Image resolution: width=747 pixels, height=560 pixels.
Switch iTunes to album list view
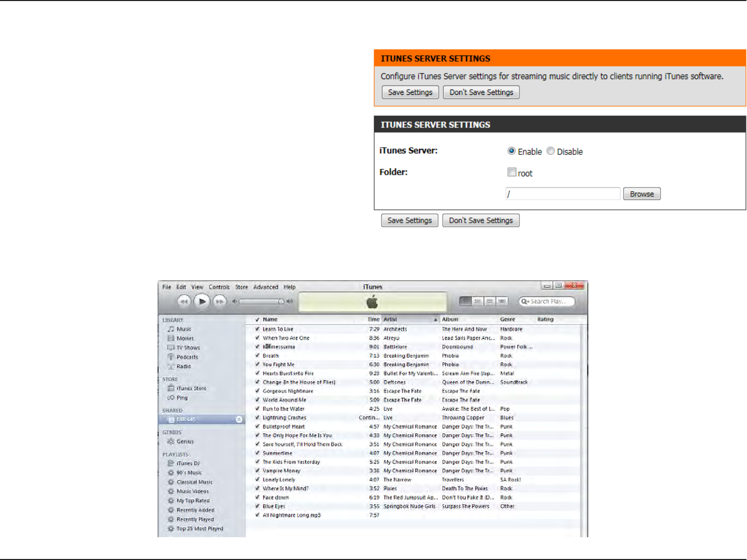[x=477, y=301]
